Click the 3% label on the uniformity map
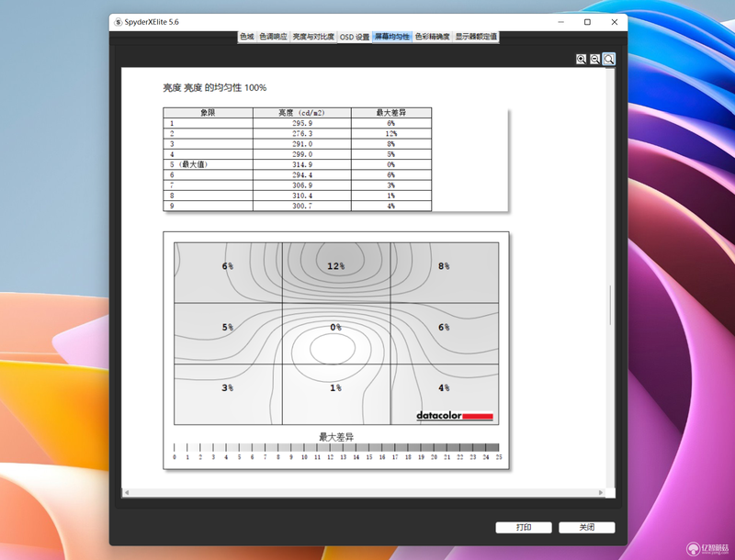This screenshot has width=735, height=560. (227, 387)
